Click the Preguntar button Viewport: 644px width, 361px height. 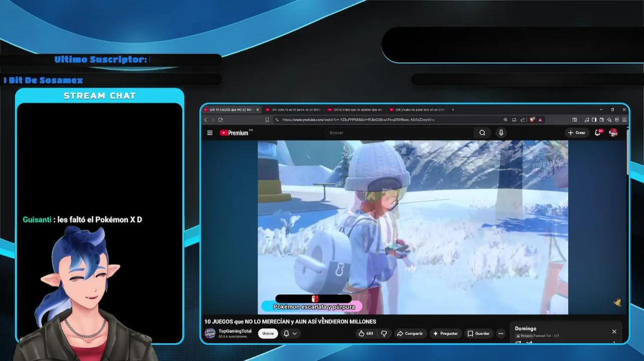[445, 333]
